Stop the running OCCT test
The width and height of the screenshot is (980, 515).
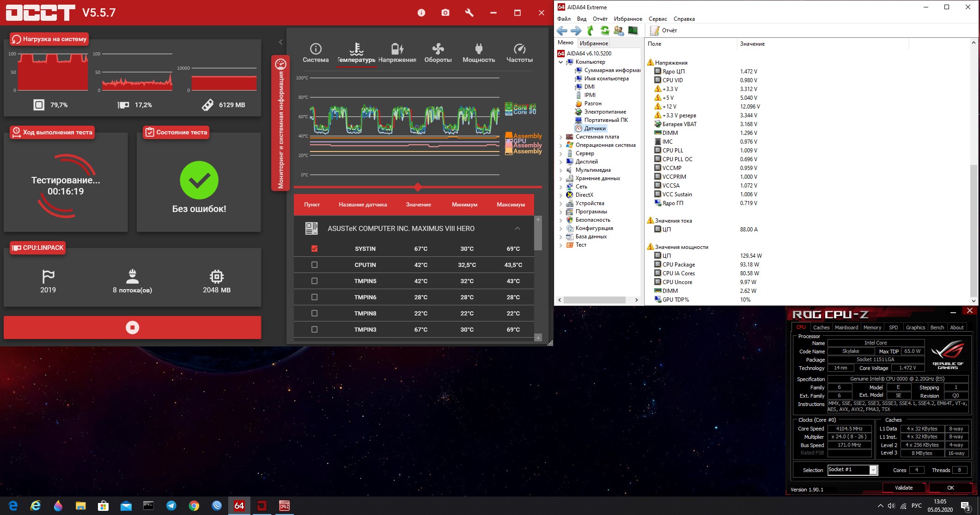(132, 327)
